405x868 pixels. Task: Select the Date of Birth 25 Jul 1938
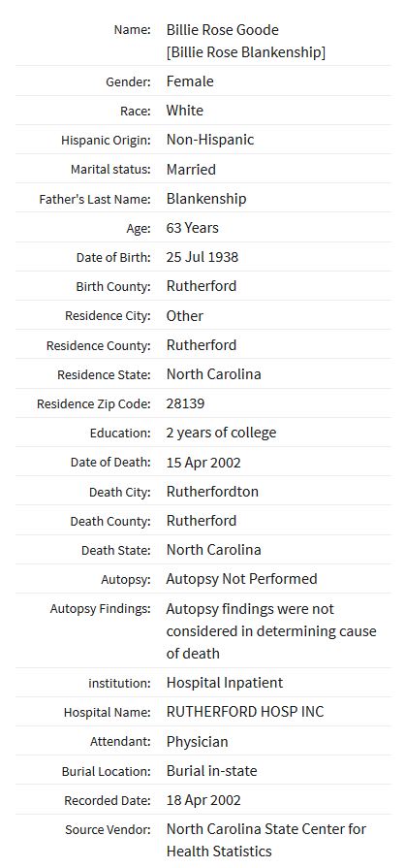tap(202, 257)
